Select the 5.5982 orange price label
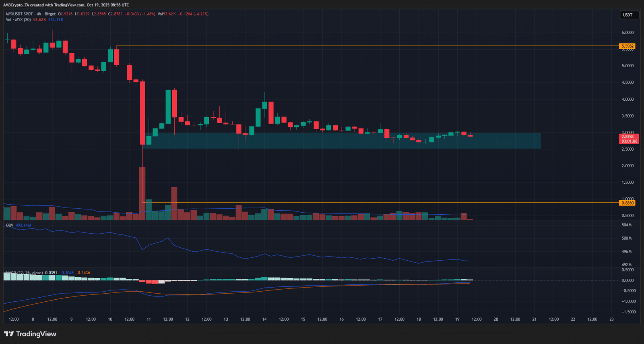 [627, 46]
